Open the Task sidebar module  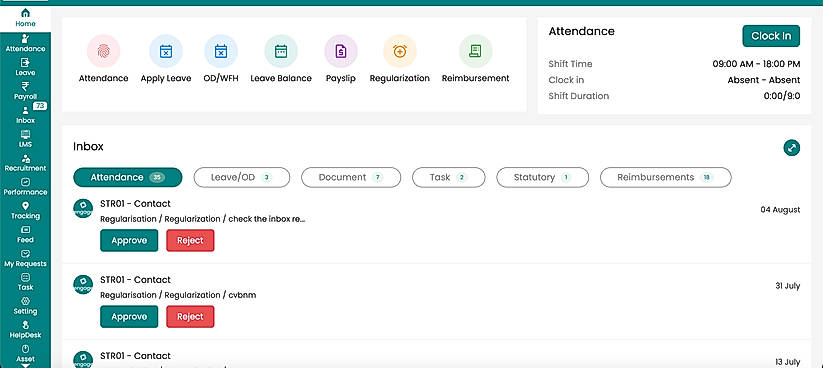pos(25,282)
